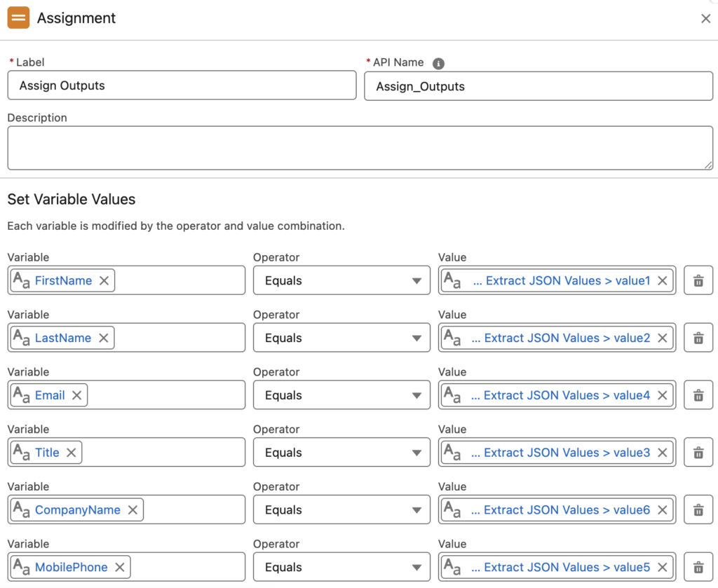Remove value1 from the FirstName value field
The image size is (718, 588).
coord(662,280)
